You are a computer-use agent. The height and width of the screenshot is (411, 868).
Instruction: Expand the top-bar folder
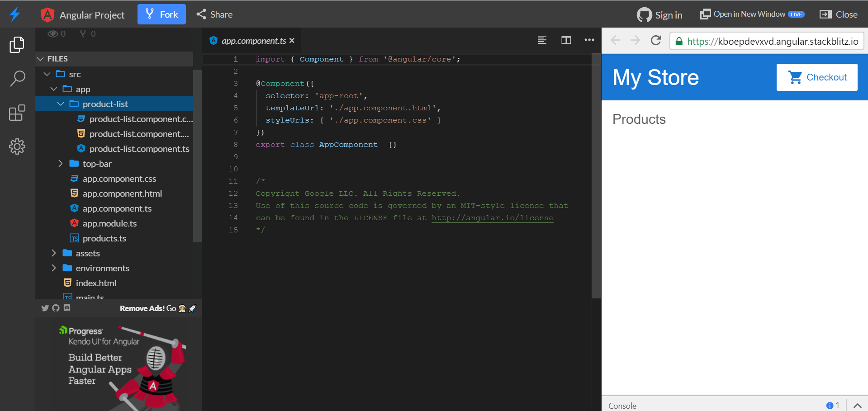pos(61,163)
